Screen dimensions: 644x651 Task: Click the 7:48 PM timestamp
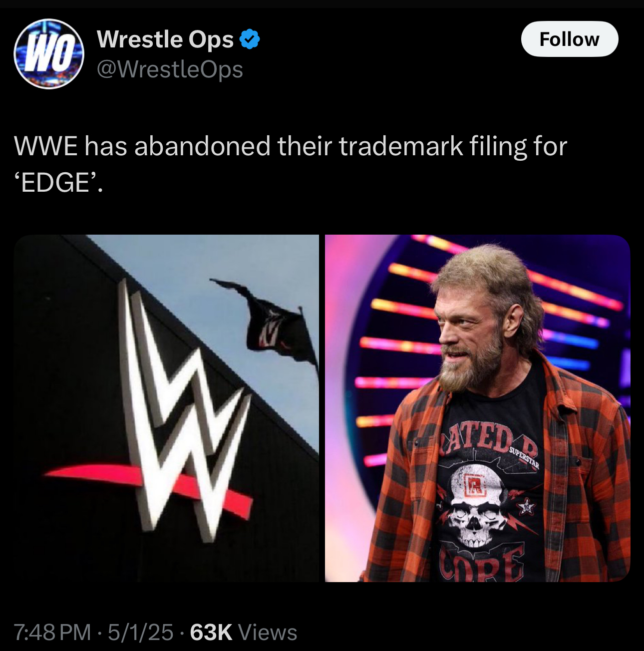(52, 632)
